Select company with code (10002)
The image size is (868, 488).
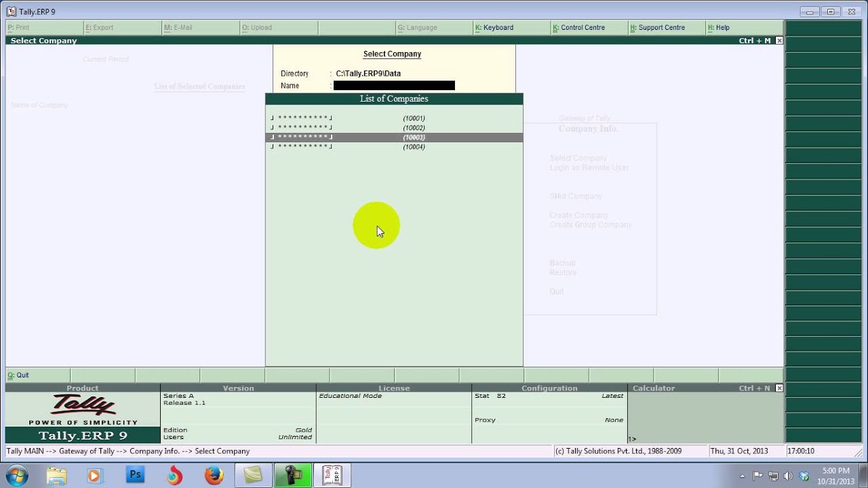click(x=394, y=127)
